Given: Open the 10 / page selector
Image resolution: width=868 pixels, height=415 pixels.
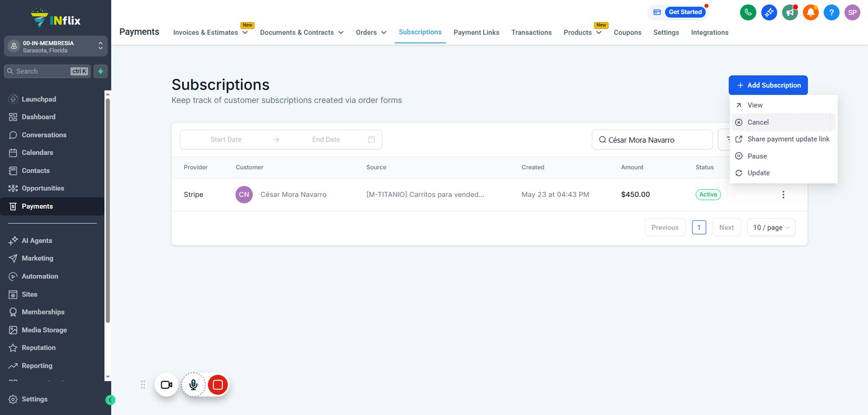Looking at the screenshot, I should (771, 227).
